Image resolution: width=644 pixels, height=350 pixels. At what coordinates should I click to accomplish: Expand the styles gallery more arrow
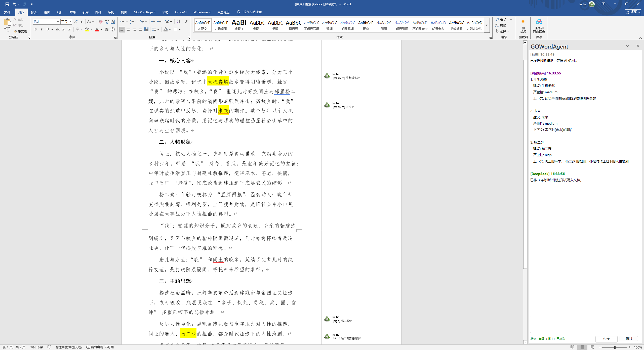[x=487, y=25]
